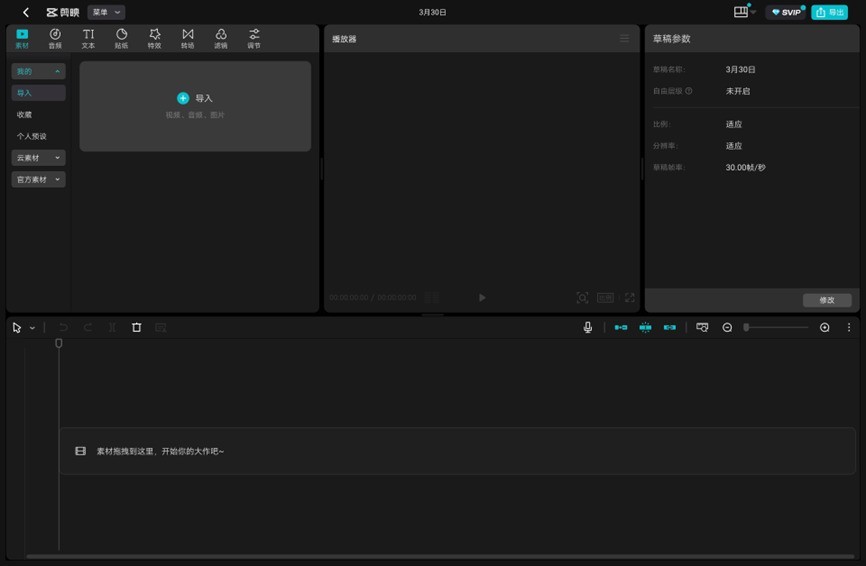Open the 文本 (Text) tool panel

pos(88,38)
